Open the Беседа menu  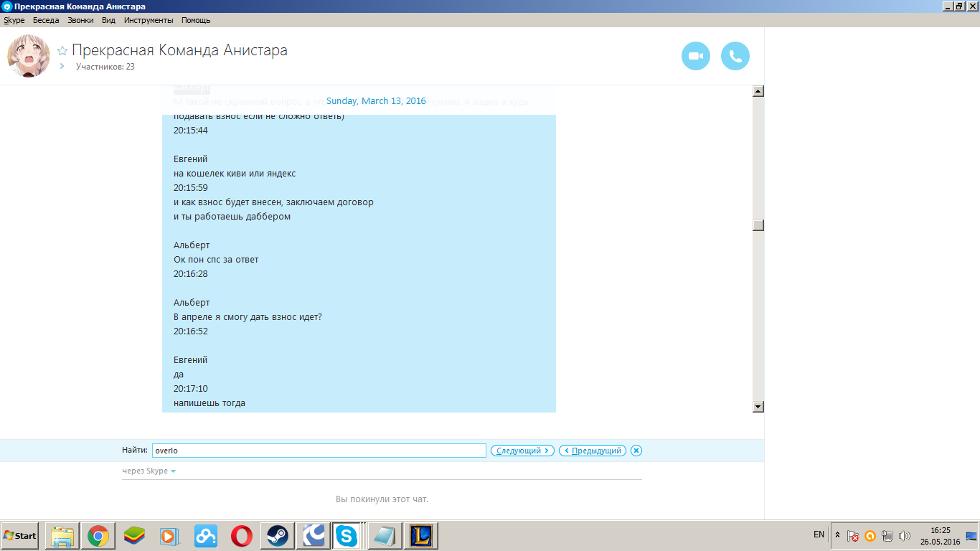coord(46,20)
